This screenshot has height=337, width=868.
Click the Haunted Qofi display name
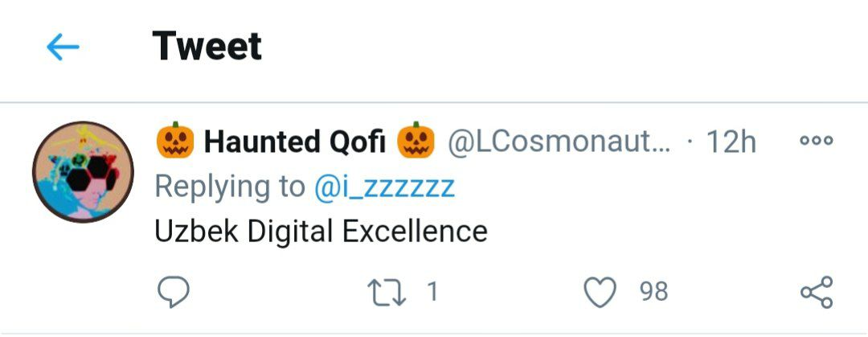294,142
